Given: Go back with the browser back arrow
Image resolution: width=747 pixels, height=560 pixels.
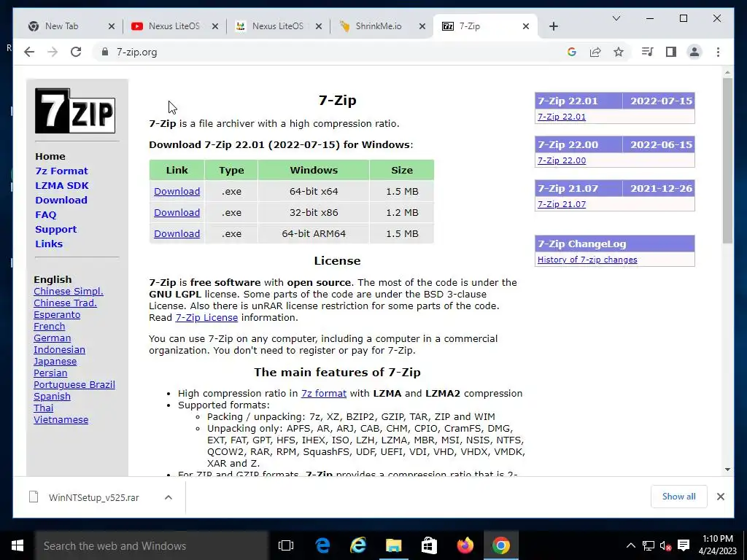Looking at the screenshot, I should (x=29, y=52).
